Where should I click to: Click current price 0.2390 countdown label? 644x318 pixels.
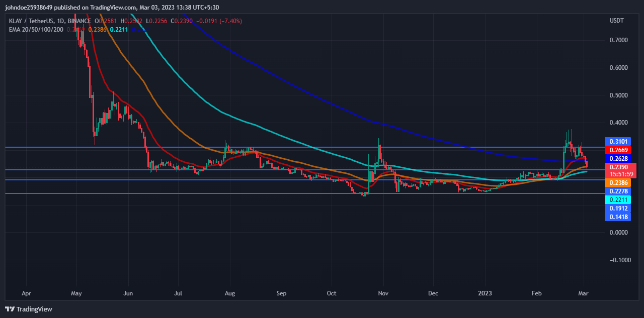[x=619, y=170]
